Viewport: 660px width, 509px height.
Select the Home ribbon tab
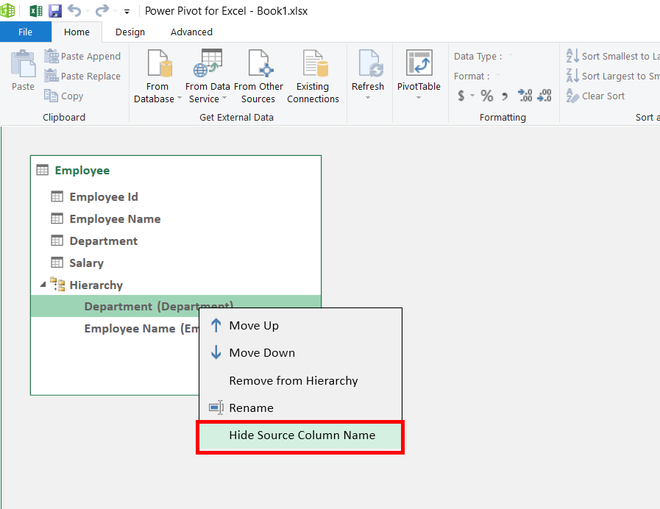(x=77, y=32)
